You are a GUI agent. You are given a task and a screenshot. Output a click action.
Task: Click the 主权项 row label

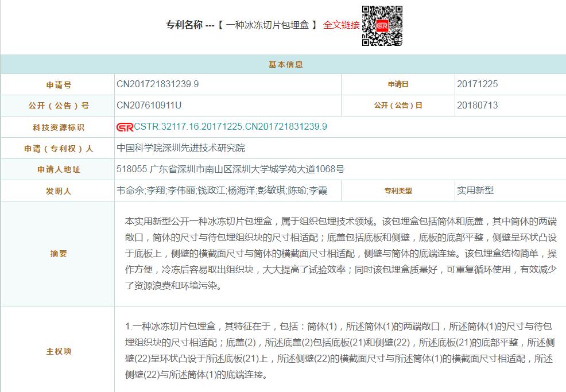coord(59,351)
